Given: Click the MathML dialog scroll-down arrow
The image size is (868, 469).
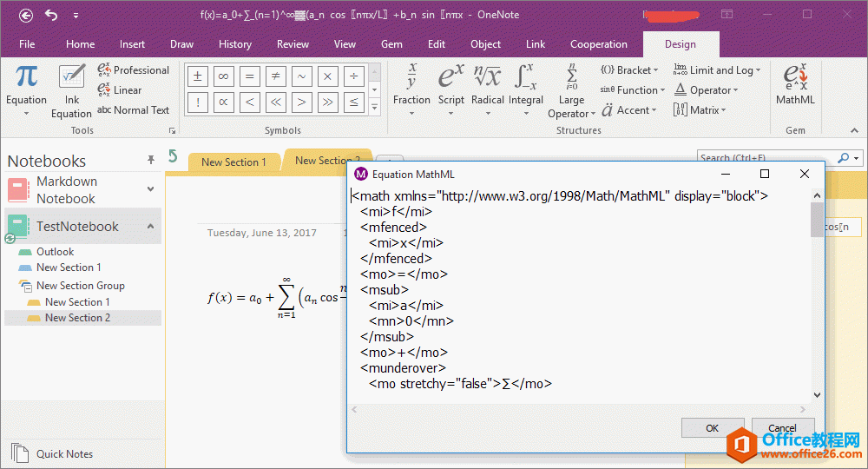Looking at the screenshot, I should click(x=818, y=395).
